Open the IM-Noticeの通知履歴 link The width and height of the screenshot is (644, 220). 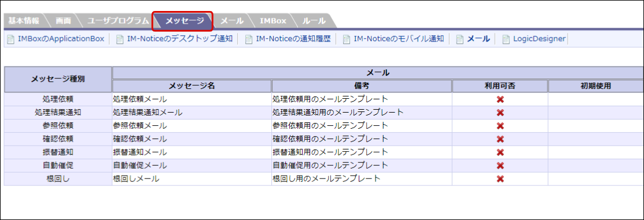tap(293, 39)
